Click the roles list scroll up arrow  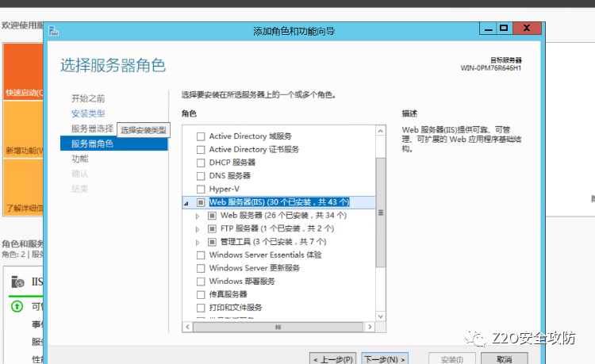[x=381, y=131]
